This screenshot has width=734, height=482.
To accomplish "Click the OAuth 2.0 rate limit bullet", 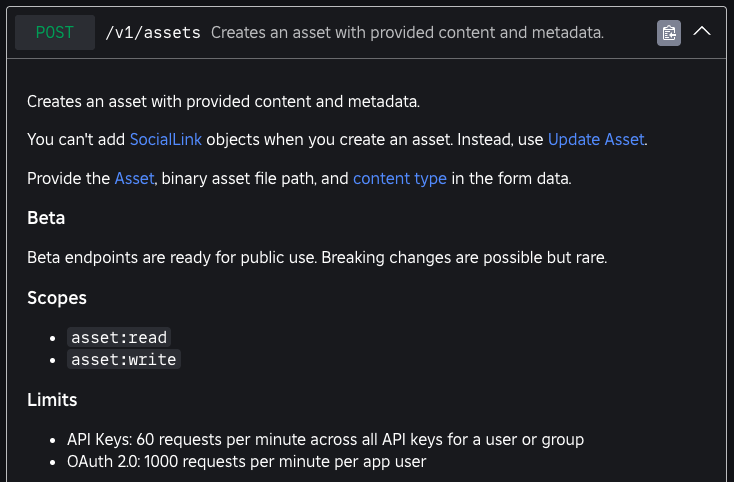I will [246, 461].
